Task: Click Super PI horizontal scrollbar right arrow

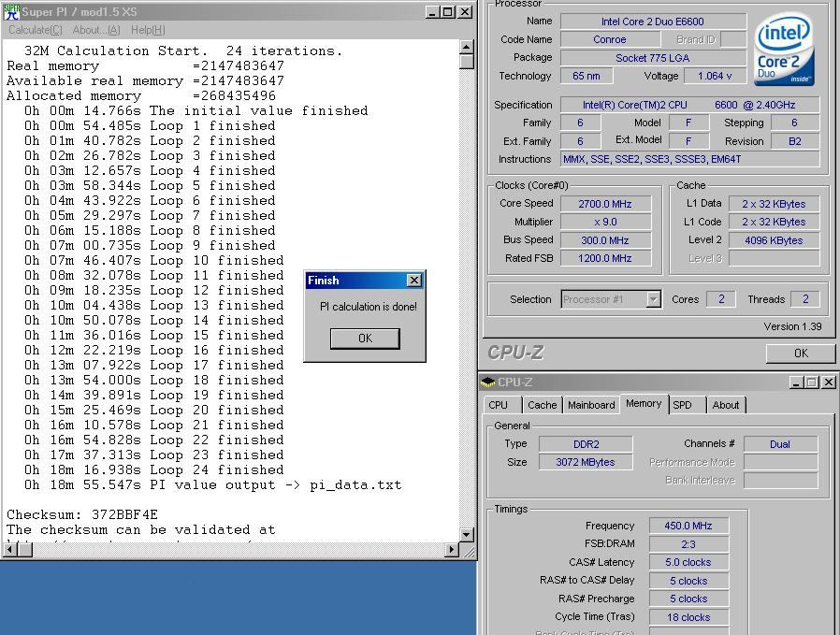Action: point(452,549)
